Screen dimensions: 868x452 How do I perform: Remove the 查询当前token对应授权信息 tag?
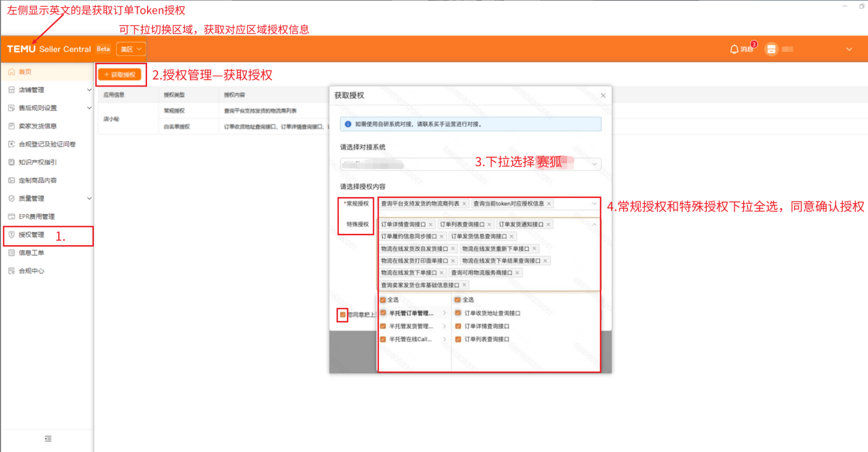pos(549,204)
